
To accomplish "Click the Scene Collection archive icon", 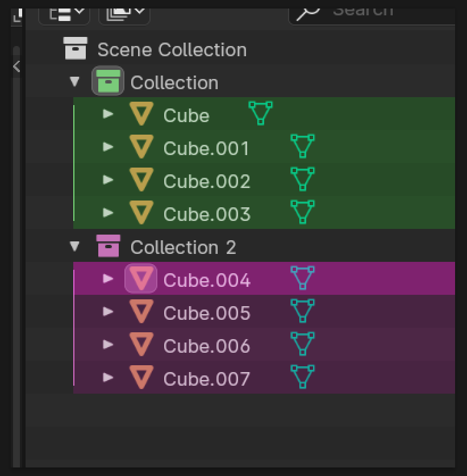I will (76, 48).
